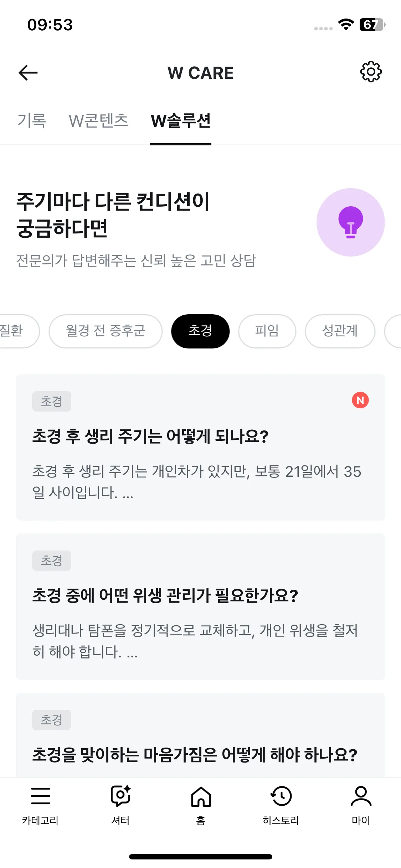Select the 월경 전 증후군 filter chip

pos(106,331)
